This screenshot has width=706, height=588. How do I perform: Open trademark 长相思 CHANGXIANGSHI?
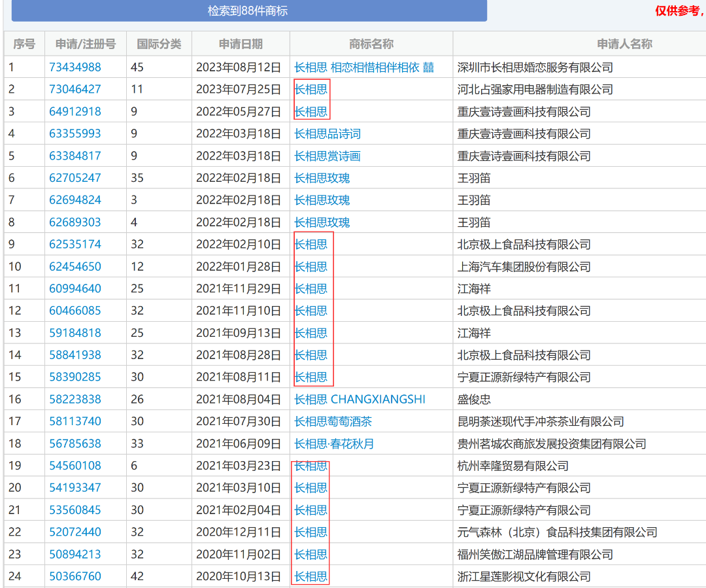coord(360,399)
